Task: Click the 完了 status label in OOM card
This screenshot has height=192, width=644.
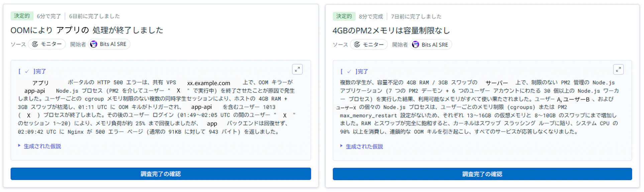Action: pos(41,71)
